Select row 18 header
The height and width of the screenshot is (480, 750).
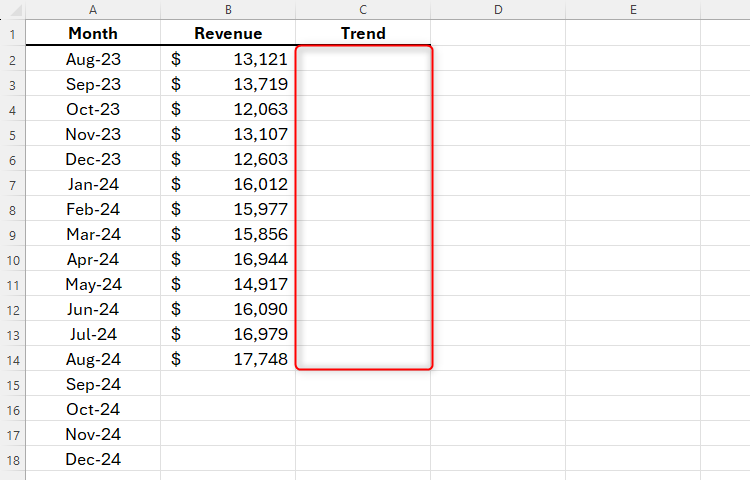coord(12,459)
